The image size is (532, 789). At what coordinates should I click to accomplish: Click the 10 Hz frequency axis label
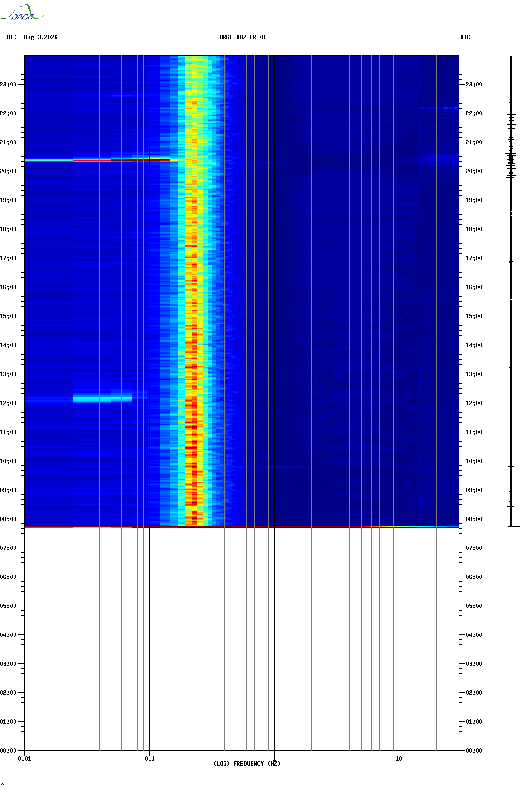click(x=399, y=759)
